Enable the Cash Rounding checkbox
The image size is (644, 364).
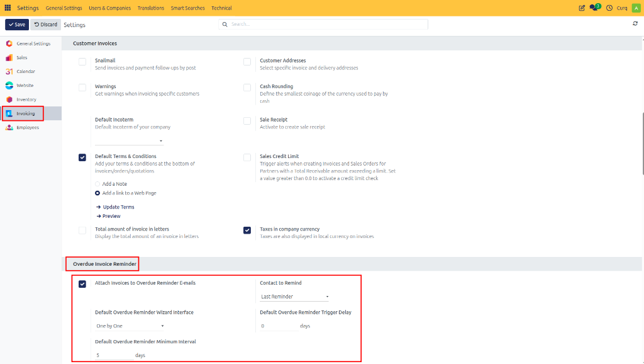tap(247, 88)
